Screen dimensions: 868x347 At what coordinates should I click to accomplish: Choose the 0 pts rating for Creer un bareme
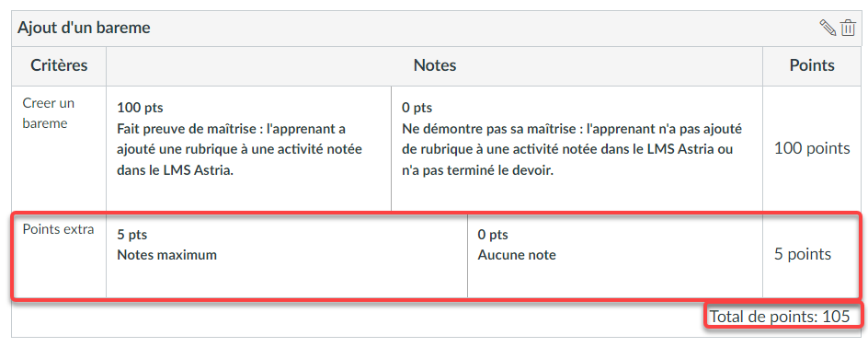[x=417, y=108]
